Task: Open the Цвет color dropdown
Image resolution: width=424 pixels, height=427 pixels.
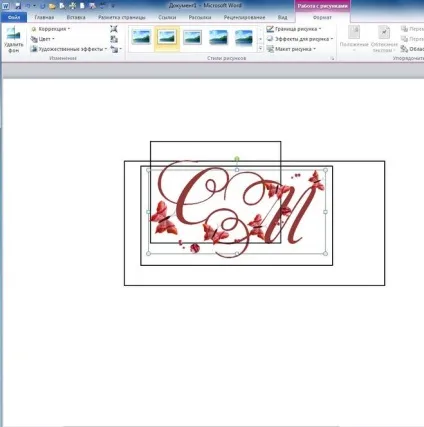Action: [x=42, y=39]
